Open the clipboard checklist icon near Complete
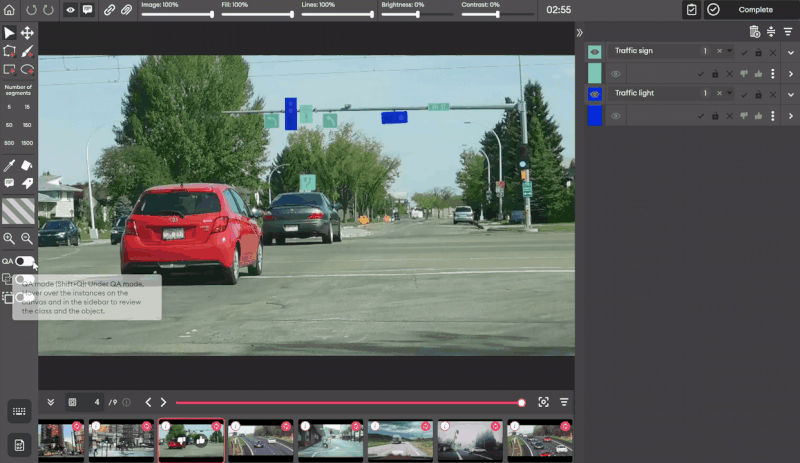Viewport: 800px width, 463px height. coord(691,10)
